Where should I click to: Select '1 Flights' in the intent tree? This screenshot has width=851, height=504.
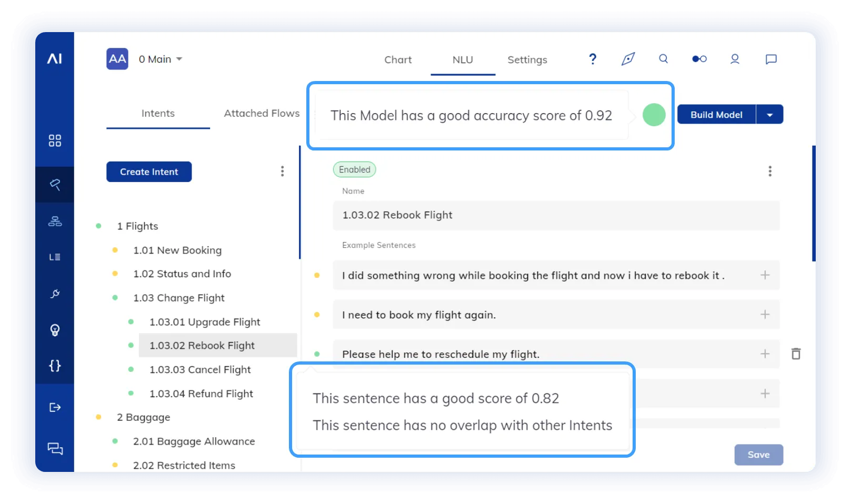click(137, 226)
